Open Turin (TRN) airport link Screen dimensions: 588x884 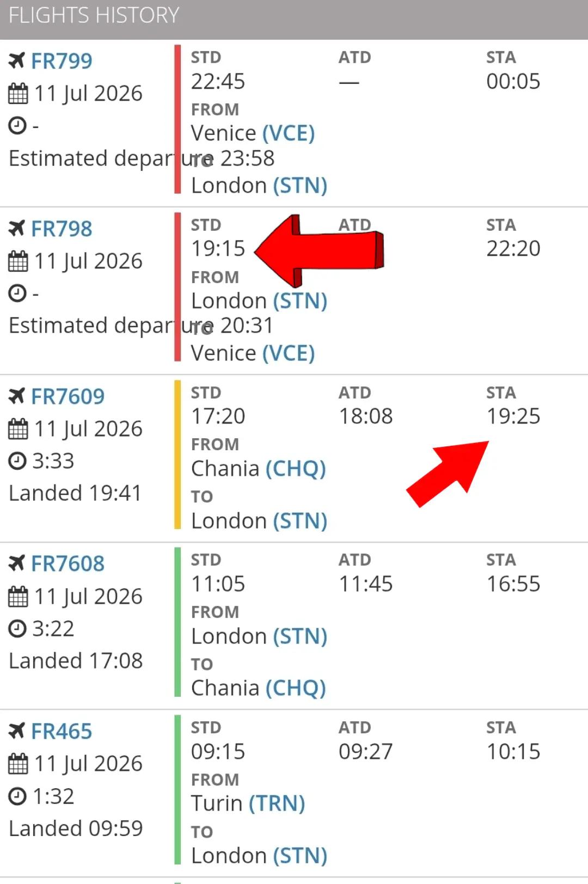tap(248, 803)
